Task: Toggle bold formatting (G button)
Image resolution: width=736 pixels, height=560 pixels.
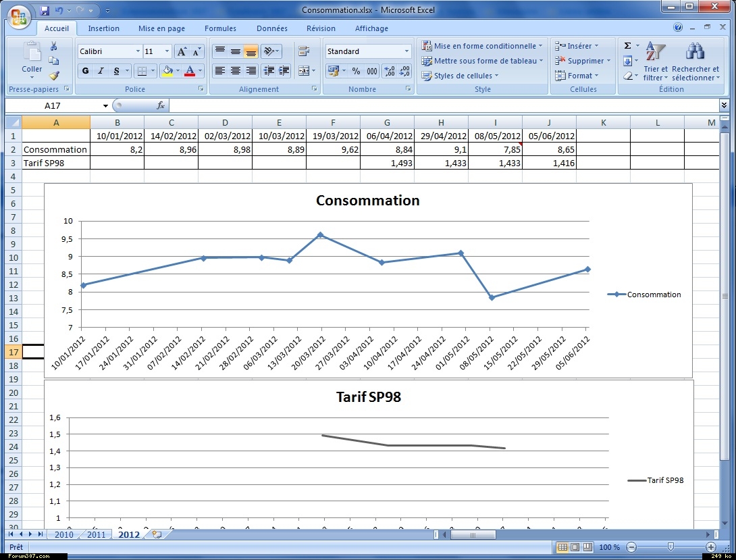Action: click(85, 71)
